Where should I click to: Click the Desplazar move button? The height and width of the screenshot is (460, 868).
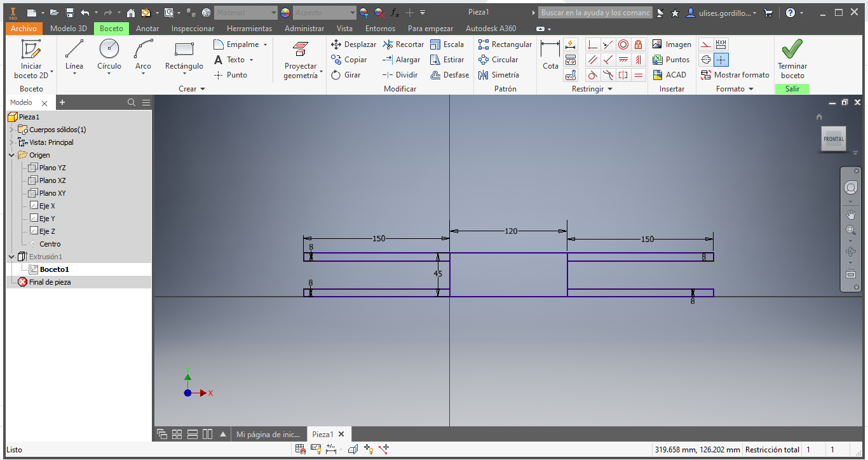(x=354, y=44)
